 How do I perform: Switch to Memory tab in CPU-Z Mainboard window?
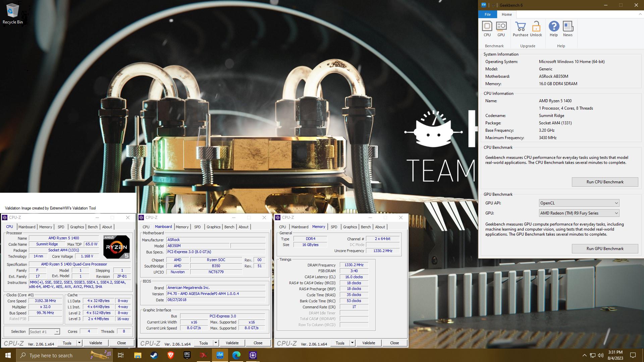pyautogui.click(x=182, y=227)
